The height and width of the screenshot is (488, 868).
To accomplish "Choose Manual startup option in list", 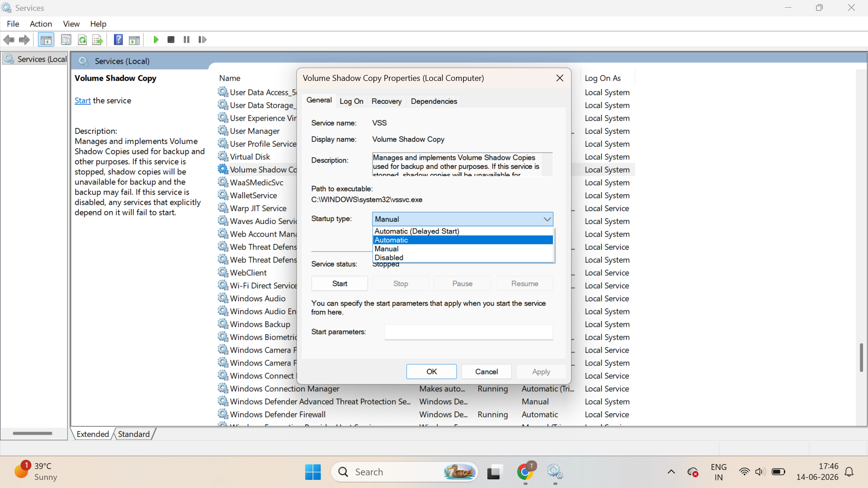I will coord(463,249).
